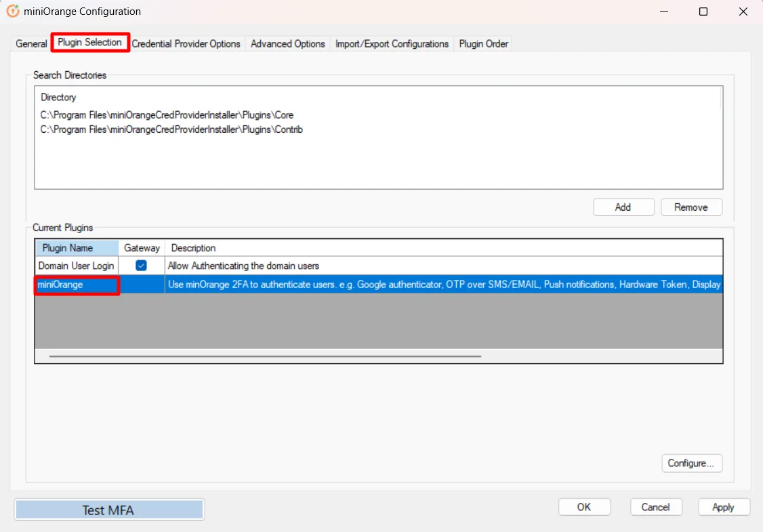Open the Import/Export Configurations tab
Viewport: 763px width, 532px height.
392,43
